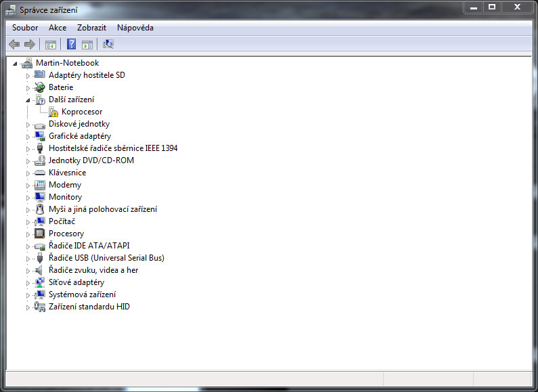Expand the Baterie category arrow
538x392 pixels.
click(28, 88)
